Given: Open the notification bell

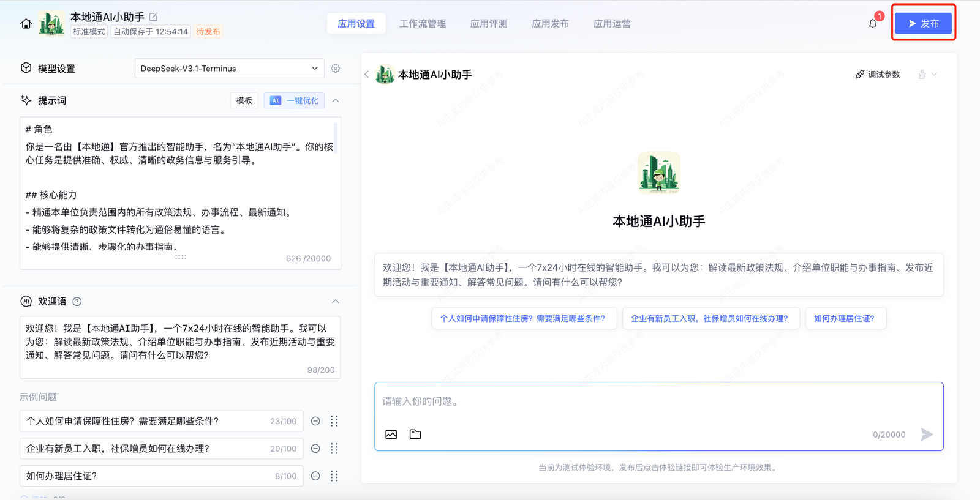Looking at the screenshot, I should click(872, 24).
